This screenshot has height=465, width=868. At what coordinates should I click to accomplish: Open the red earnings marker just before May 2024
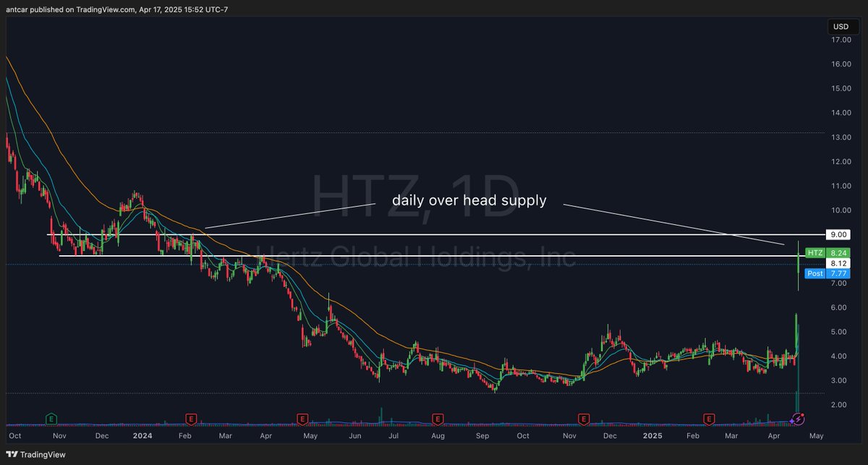click(x=302, y=418)
